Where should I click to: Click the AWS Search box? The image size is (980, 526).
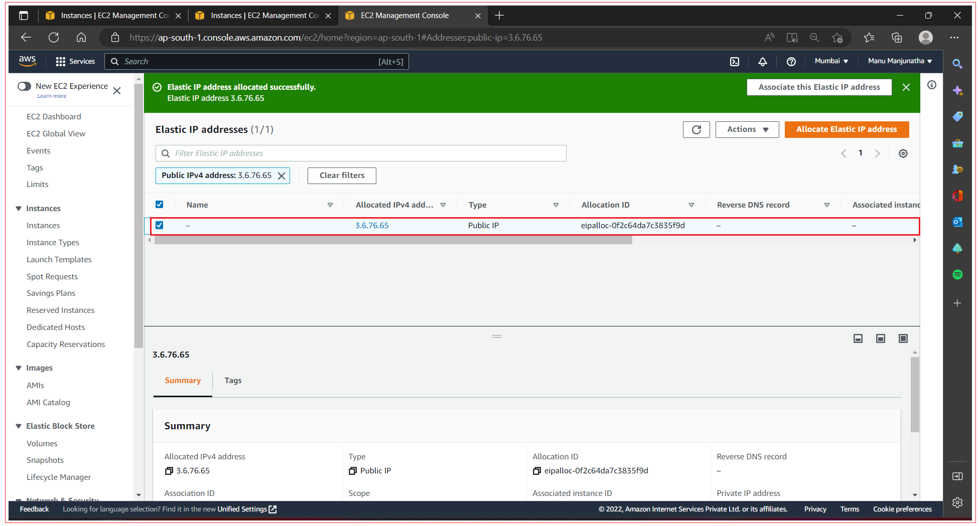click(x=256, y=62)
